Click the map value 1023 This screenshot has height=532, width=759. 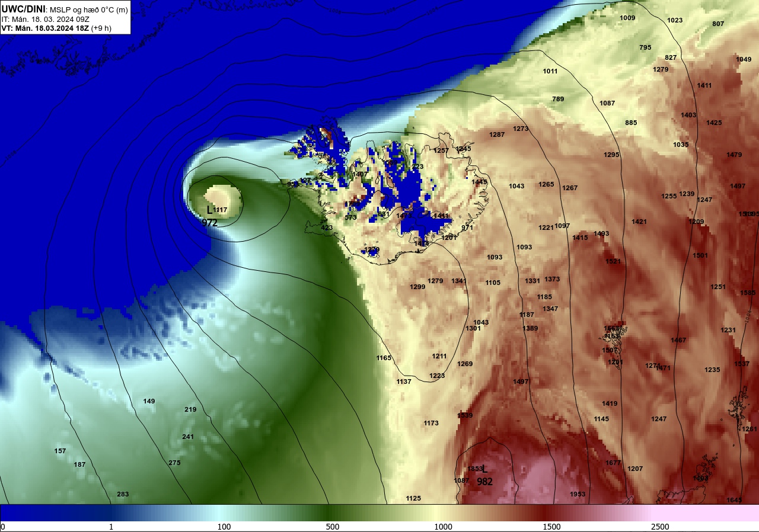[x=675, y=20]
